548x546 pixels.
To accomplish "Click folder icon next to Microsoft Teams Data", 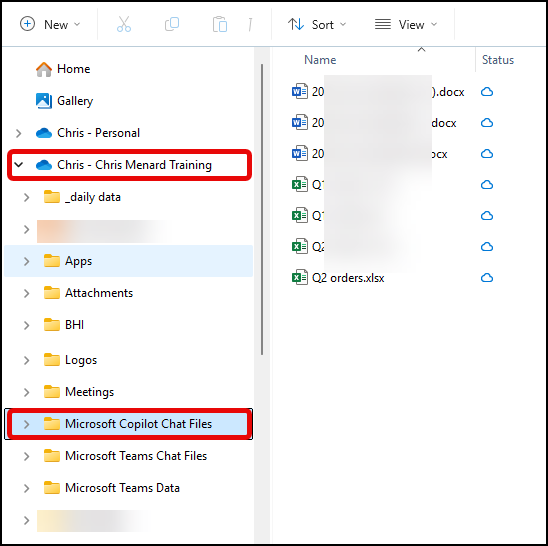I will tap(52, 488).
